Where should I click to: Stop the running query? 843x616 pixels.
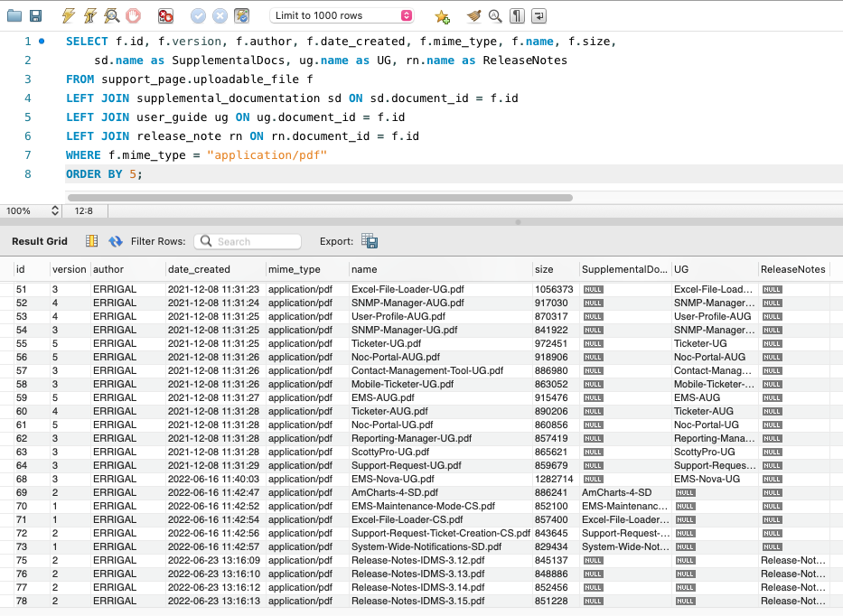(x=133, y=16)
